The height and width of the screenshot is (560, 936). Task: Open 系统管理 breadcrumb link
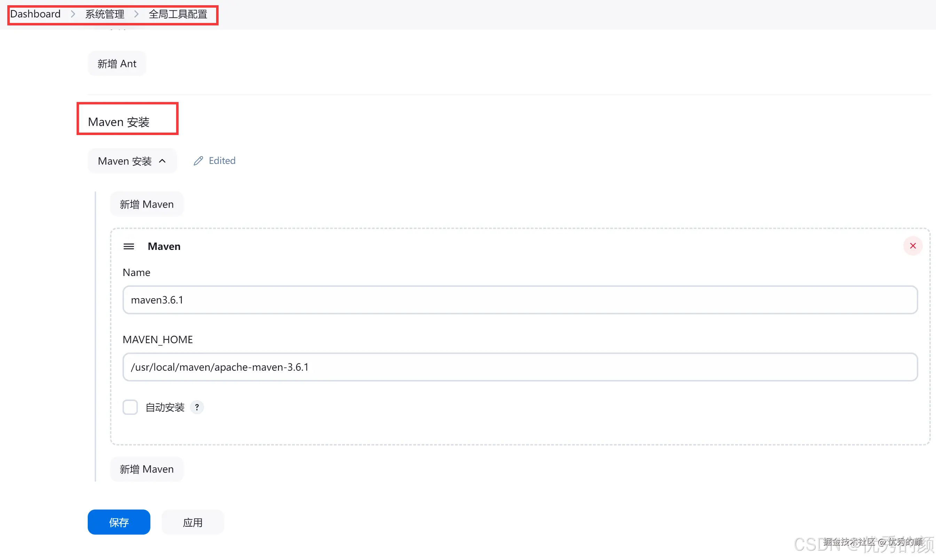click(x=104, y=14)
